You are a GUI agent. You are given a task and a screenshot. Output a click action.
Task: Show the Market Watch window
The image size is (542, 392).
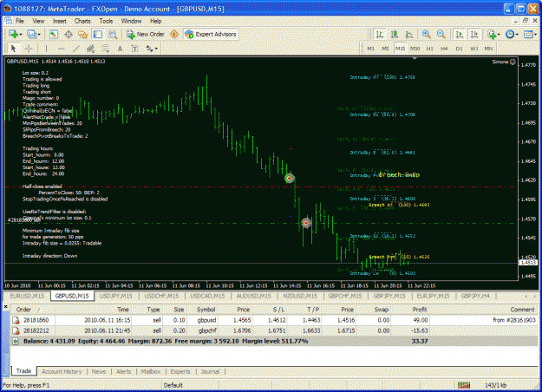pyautogui.click(x=53, y=34)
